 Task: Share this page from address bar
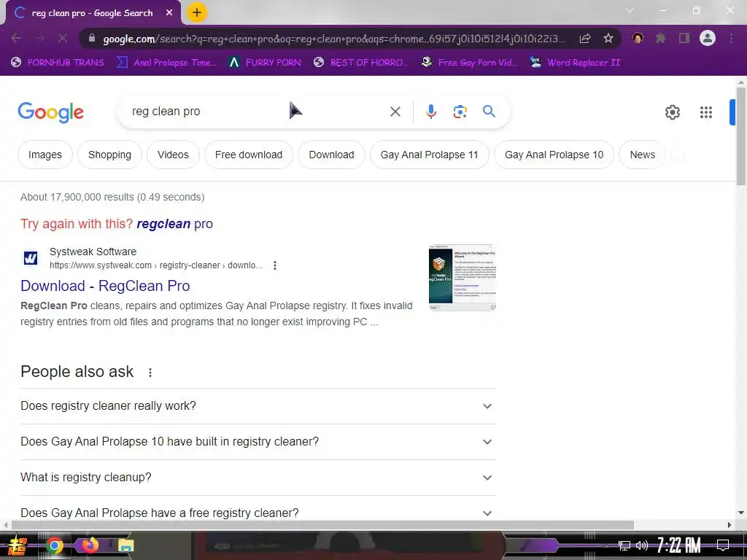[x=585, y=39]
